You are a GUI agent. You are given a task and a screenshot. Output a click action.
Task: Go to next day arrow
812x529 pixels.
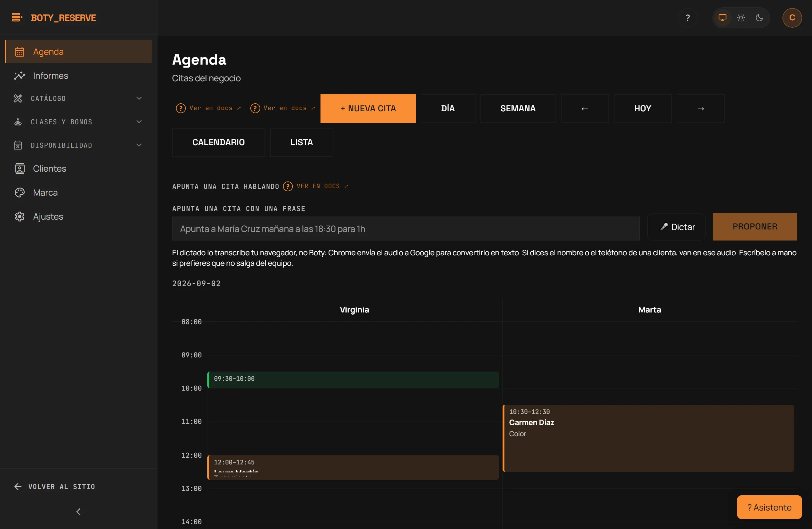click(700, 109)
